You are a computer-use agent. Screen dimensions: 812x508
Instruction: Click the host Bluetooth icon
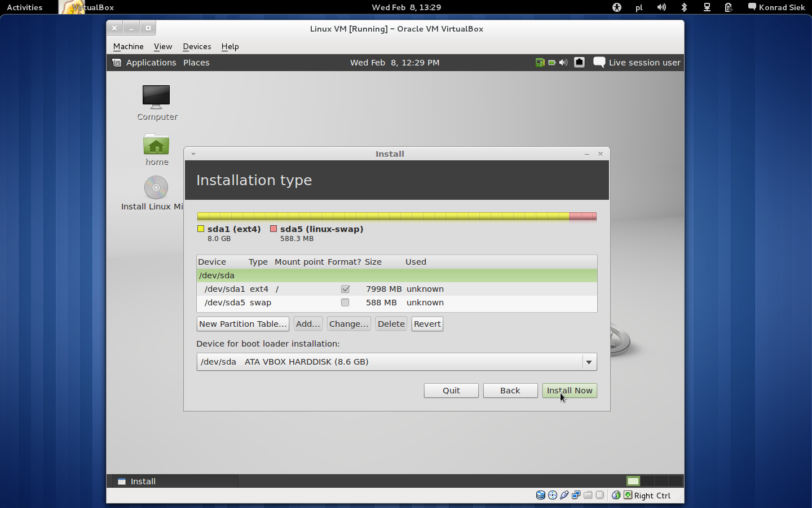(x=684, y=7)
